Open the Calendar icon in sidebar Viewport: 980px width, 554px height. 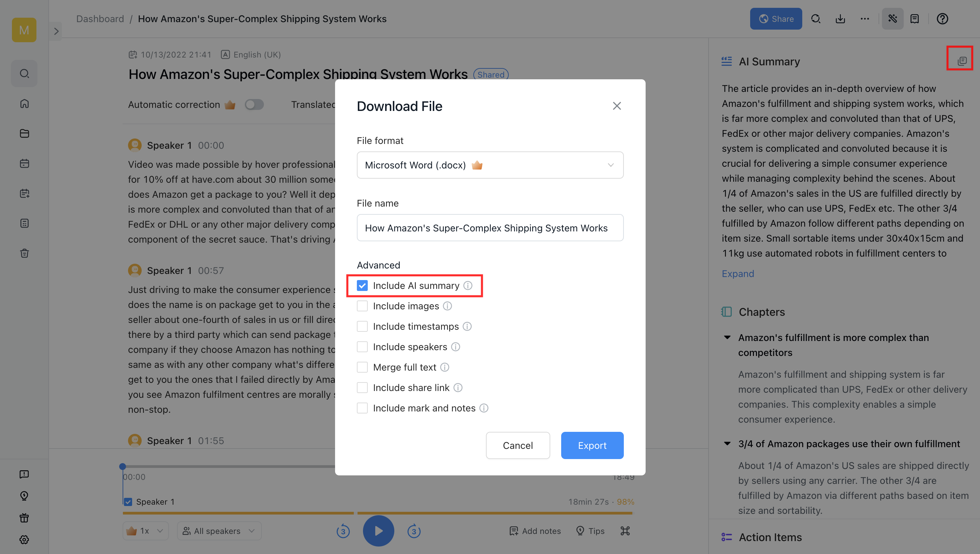pos(25,163)
